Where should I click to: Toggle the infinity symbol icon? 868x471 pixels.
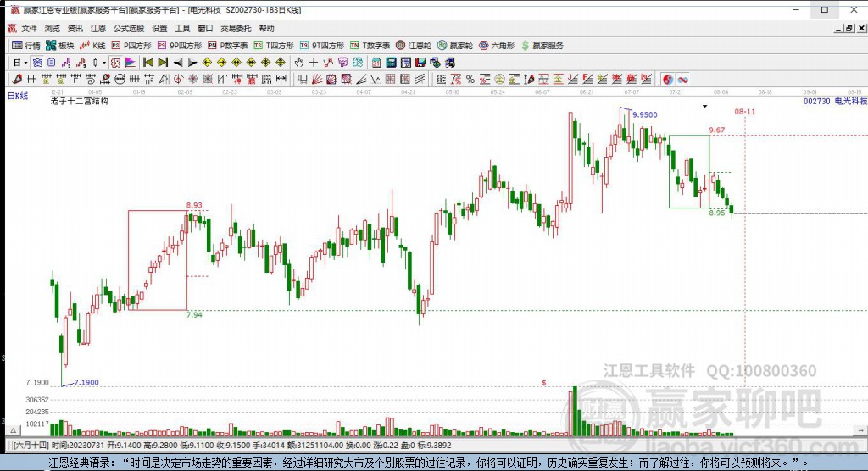[682, 79]
